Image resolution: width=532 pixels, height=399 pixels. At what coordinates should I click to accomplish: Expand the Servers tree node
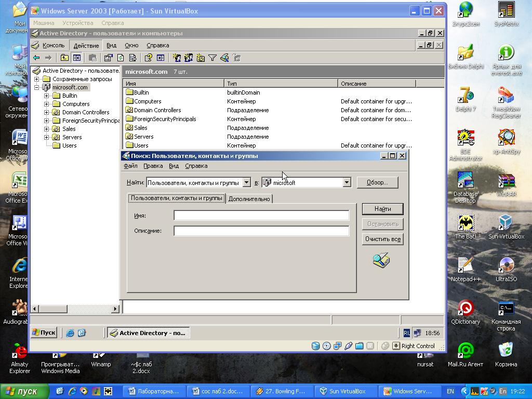click(46, 137)
